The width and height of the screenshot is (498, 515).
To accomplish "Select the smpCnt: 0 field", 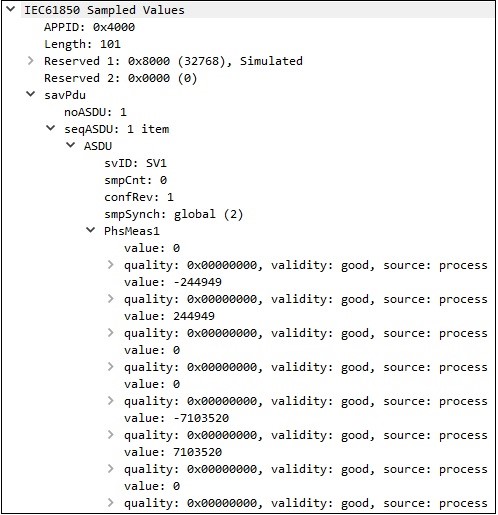I will [135, 180].
